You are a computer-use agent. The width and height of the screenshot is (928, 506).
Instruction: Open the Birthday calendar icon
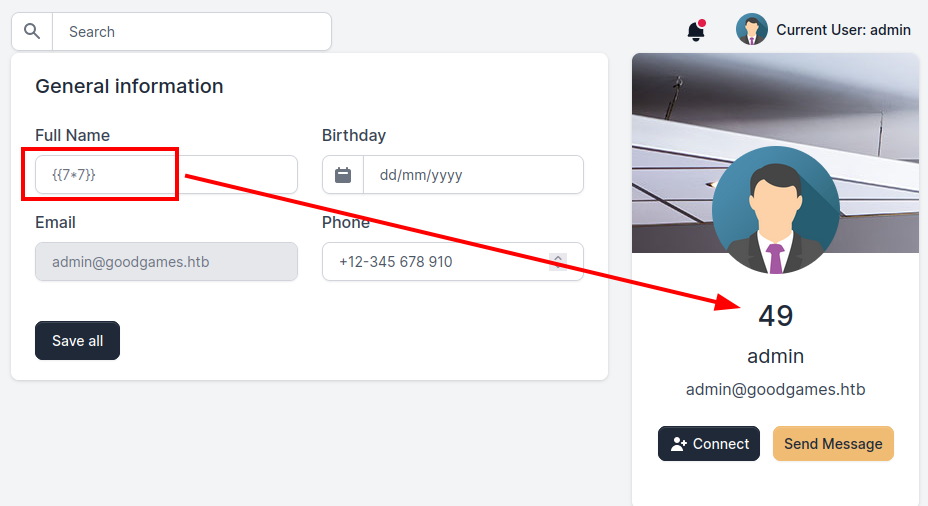[x=343, y=175]
